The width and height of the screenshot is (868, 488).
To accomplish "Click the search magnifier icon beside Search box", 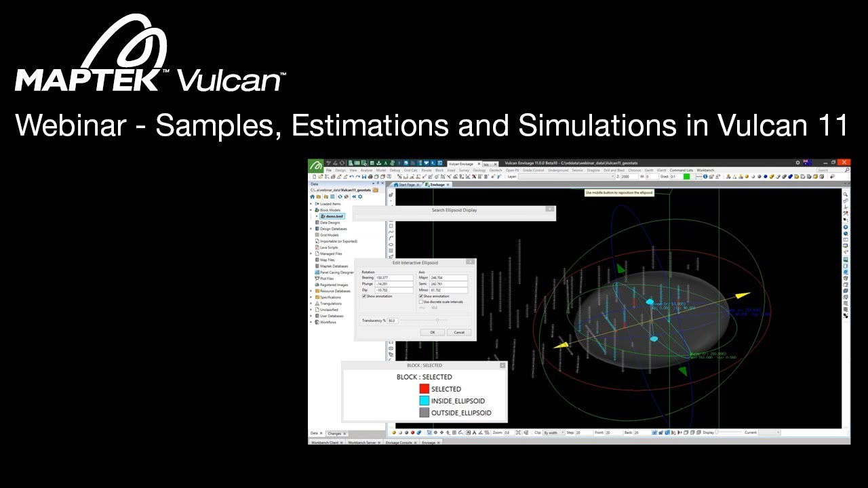I will [x=847, y=170].
